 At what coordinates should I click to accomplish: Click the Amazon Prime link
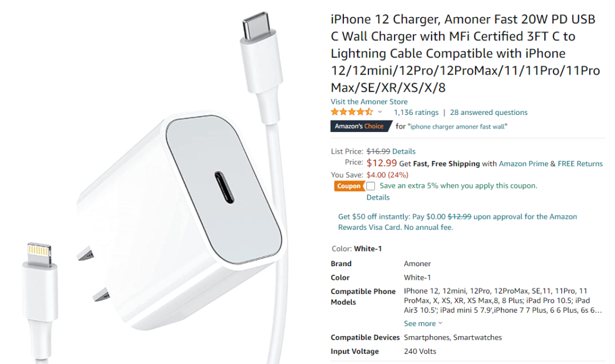pyautogui.click(x=523, y=164)
